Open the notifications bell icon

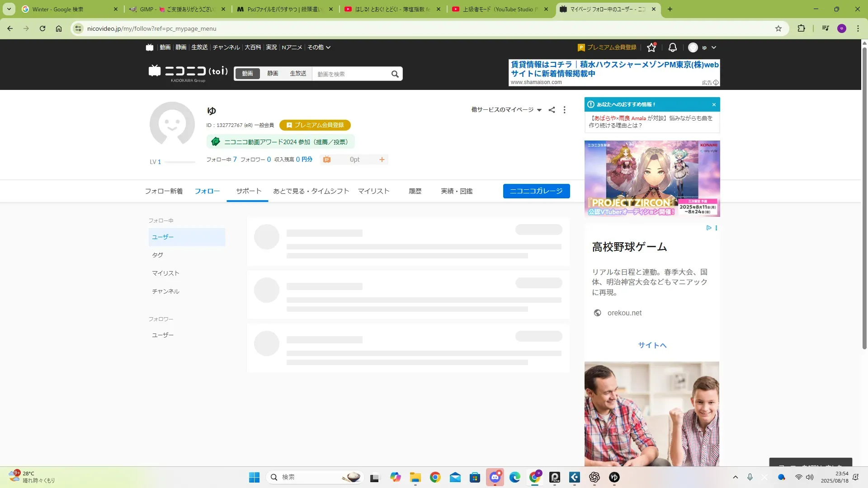click(672, 47)
